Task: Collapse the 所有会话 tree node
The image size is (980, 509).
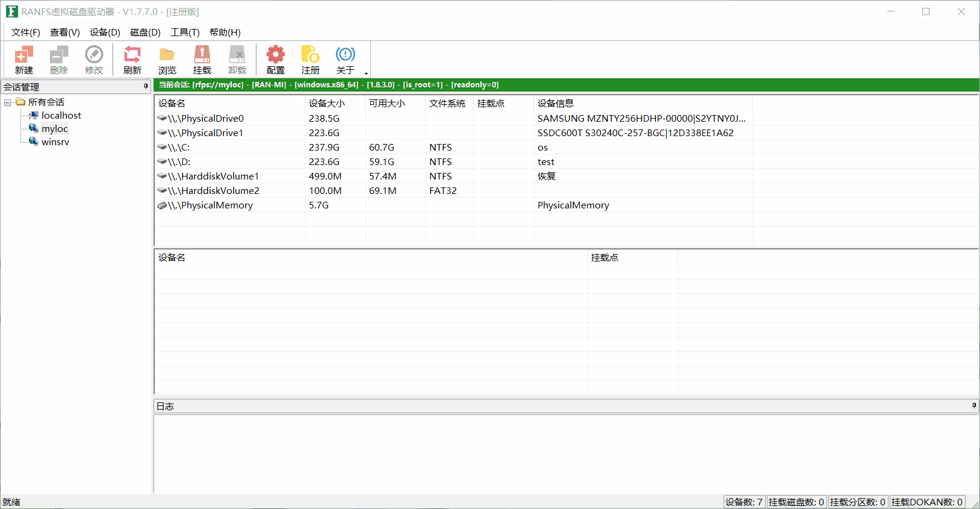Action: pos(8,102)
